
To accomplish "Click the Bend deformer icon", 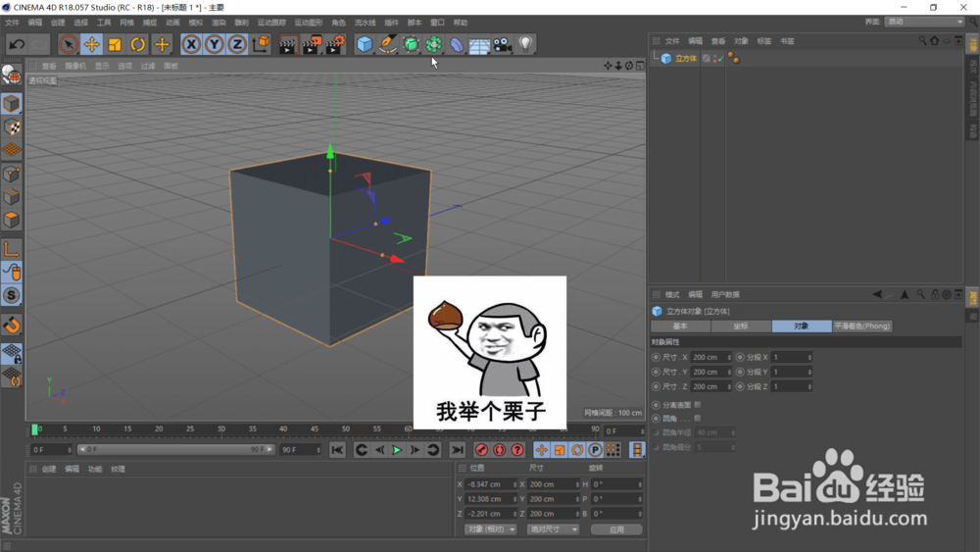I will click(457, 44).
